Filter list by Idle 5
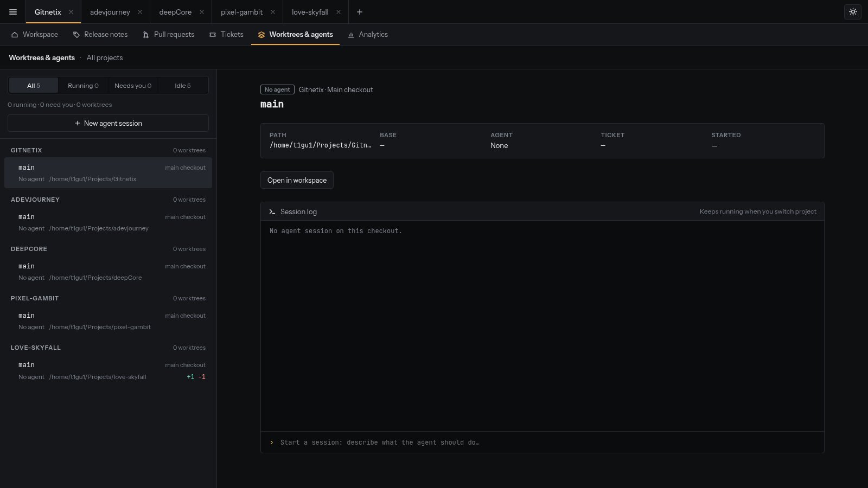 pyautogui.click(x=183, y=86)
